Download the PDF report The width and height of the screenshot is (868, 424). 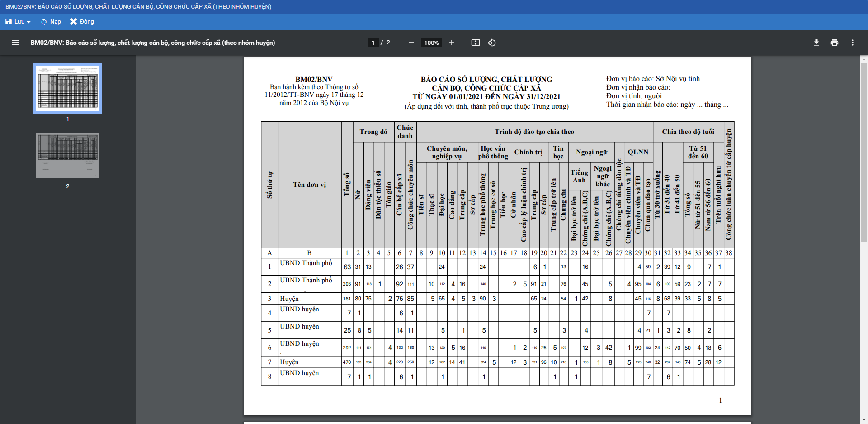pos(816,43)
